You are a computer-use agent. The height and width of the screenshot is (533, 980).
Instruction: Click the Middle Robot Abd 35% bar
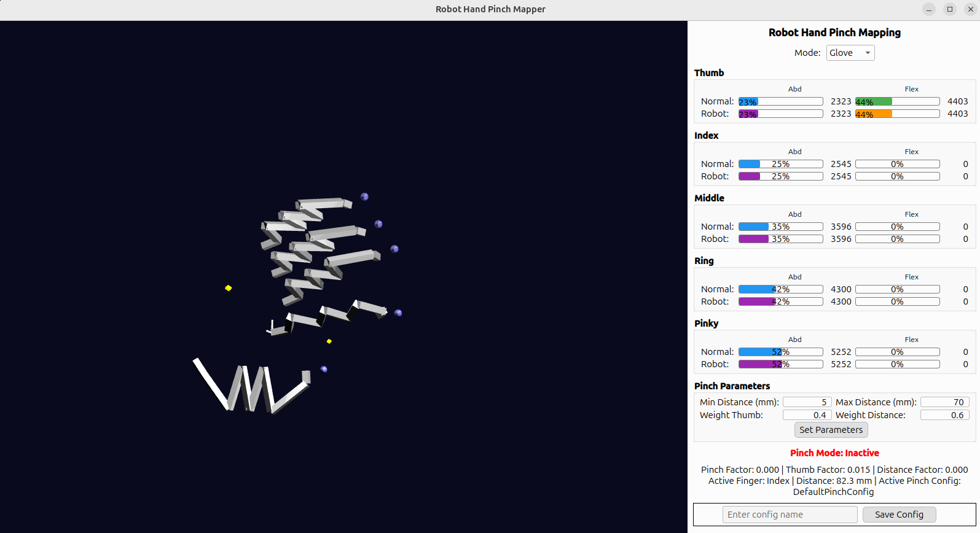pyautogui.click(x=781, y=239)
